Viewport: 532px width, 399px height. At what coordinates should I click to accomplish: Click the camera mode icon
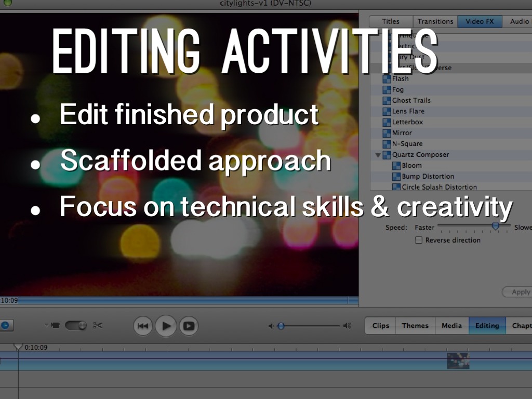(56, 325)
